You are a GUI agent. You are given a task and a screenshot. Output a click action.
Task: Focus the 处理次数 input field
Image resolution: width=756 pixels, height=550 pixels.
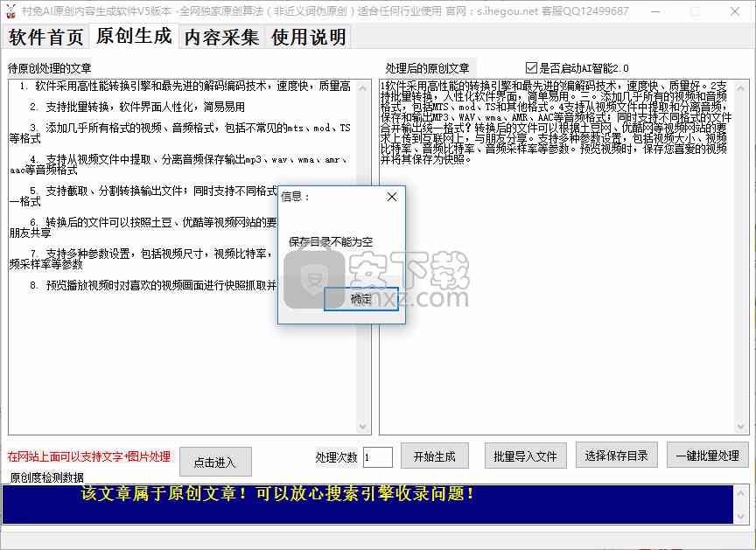tap(377, 456)
